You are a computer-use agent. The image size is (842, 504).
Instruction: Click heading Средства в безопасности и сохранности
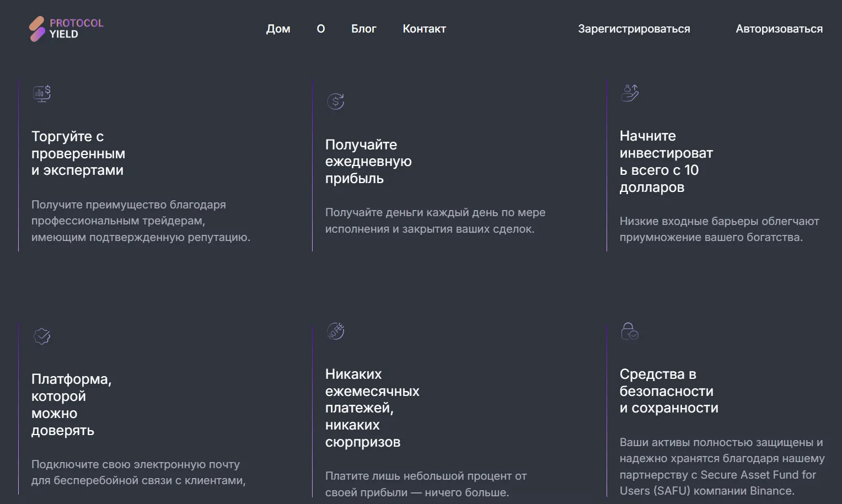[669, 391]
